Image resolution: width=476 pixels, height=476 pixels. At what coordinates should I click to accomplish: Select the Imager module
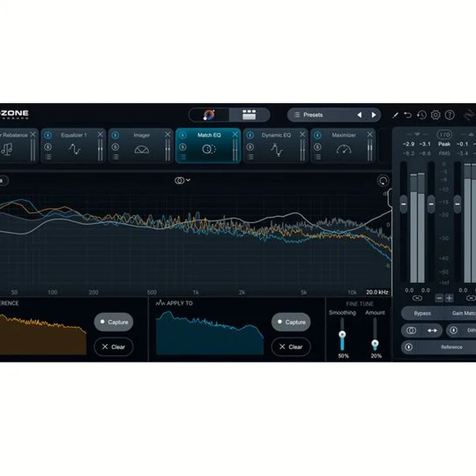[x=141, y=145]
